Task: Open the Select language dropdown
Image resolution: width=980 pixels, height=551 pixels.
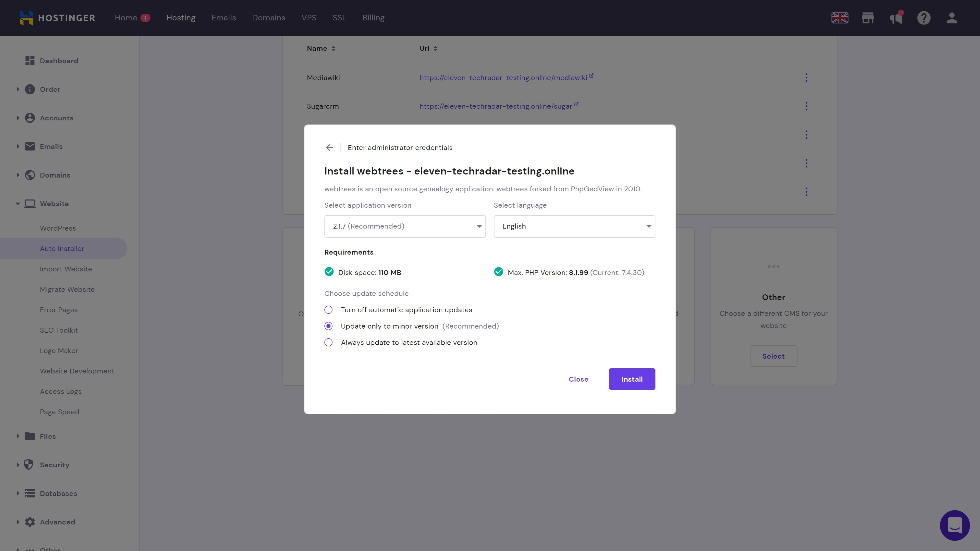Action: (574, 226)
